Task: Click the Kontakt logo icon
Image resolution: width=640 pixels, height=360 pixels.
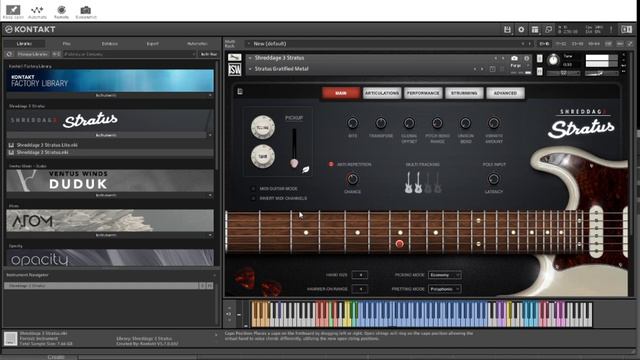Action: pyautogui.click(x=9, y=29)
